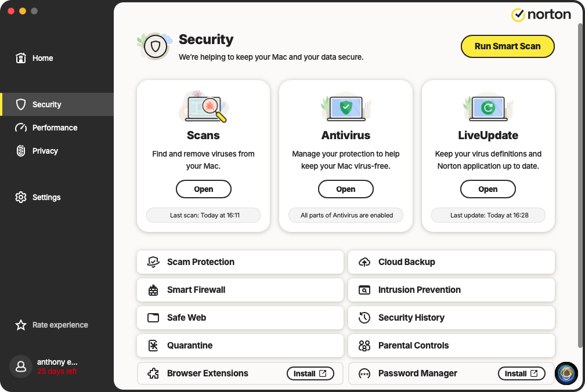Open the LiveUpdate card
This screenshot has width=585, height=392.
point(488,189)
